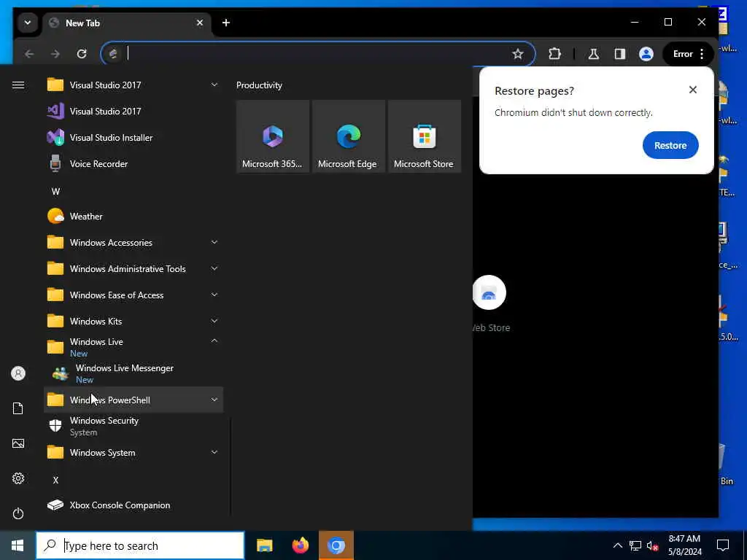Launch Visual Studio Installer
The height and width of the screenshot is (560, 747).
[x=133, y=138]
